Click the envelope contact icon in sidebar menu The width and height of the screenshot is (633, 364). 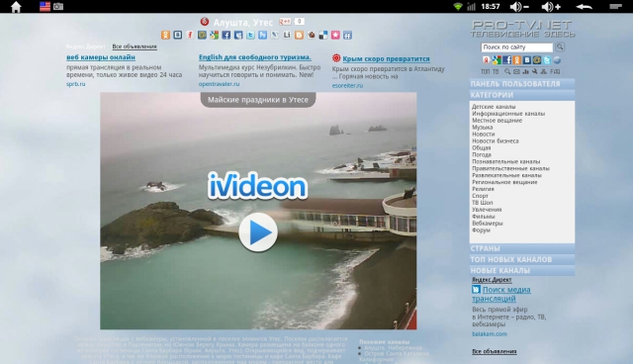pos(516,71)
